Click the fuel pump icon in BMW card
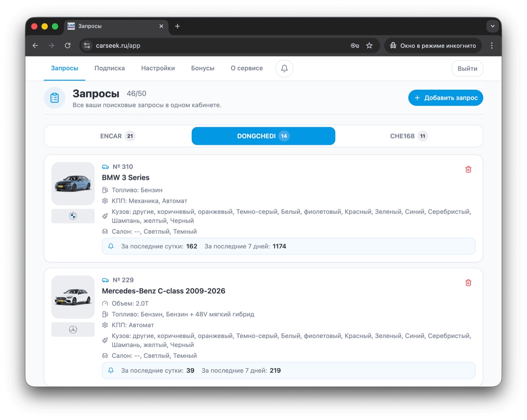 pyautogui.click(x=105, y=190)
